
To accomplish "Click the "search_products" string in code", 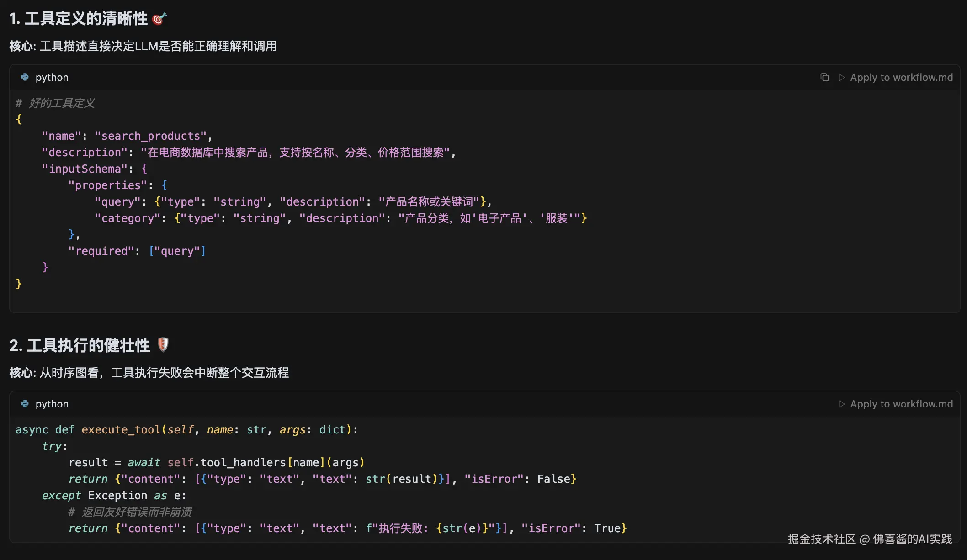I will (x=150, y=136).
